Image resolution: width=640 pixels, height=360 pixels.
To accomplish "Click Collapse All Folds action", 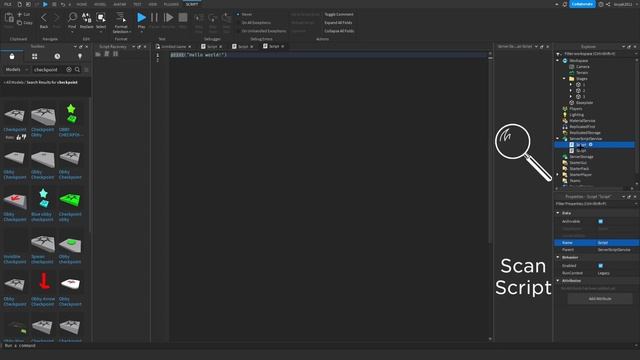I will pyautogui.click(x=339, y=31).
